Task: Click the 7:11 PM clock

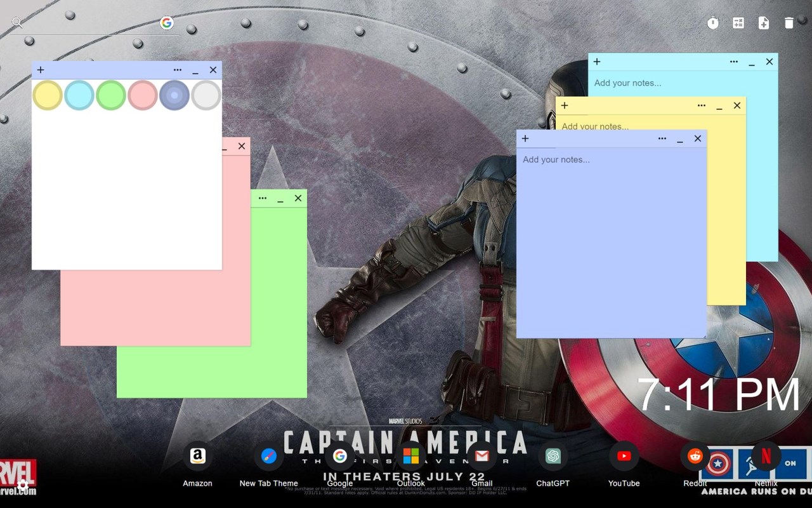Action: click(x=719, y=396)
